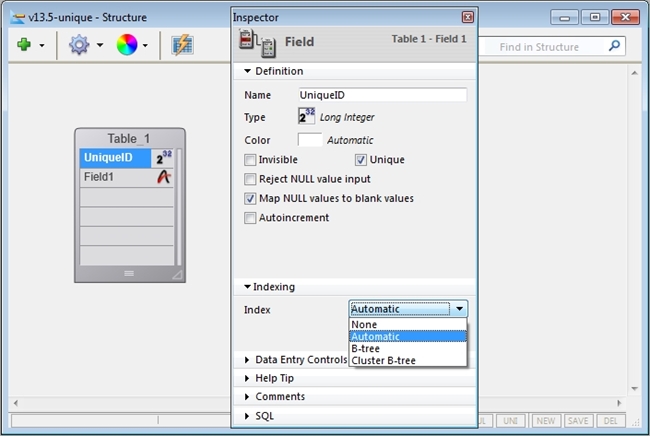
Task: Enable the Invisible checkbox
Action: coord(250,160)
